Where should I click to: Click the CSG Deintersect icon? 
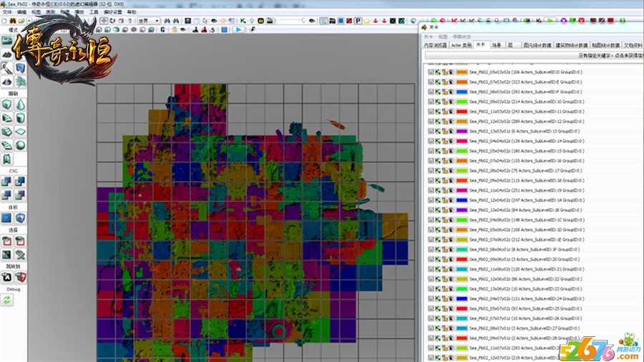(x=20, y=195)
